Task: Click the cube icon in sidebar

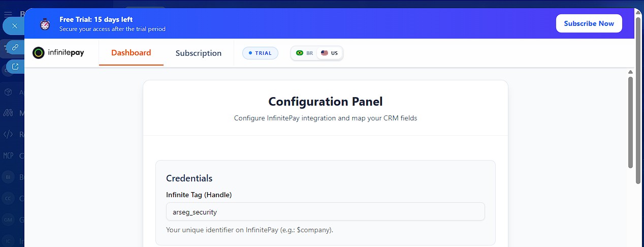Action: (8, 92)
